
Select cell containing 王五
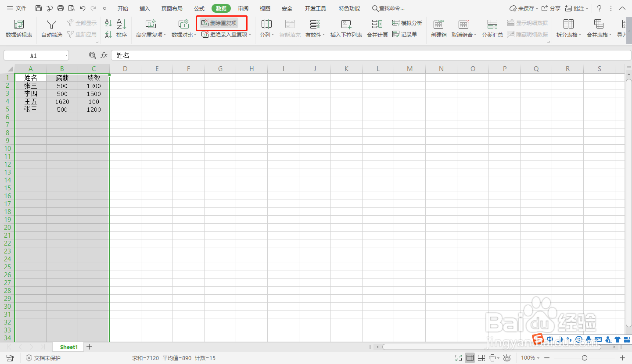[x=31, y=102]
